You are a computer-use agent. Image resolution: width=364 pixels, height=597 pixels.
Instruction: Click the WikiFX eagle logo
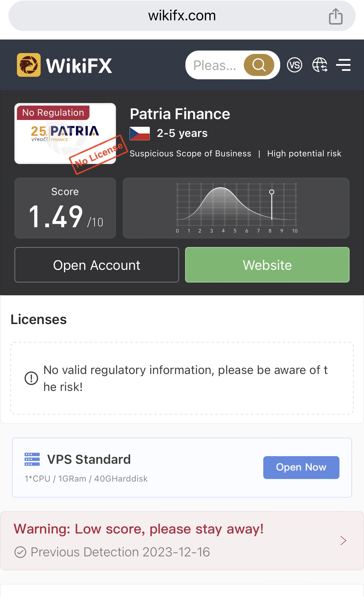(29, 65)
